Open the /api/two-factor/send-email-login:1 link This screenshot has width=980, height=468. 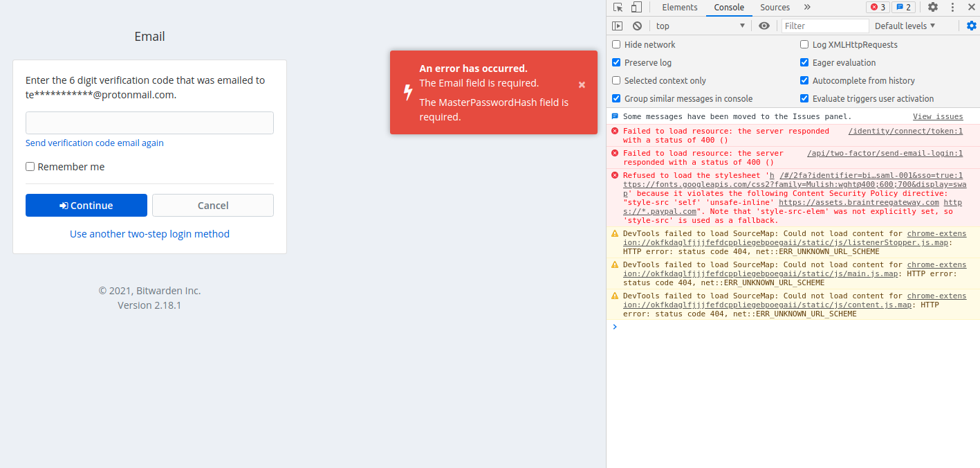pyautogui.click(x=885, y=153)
